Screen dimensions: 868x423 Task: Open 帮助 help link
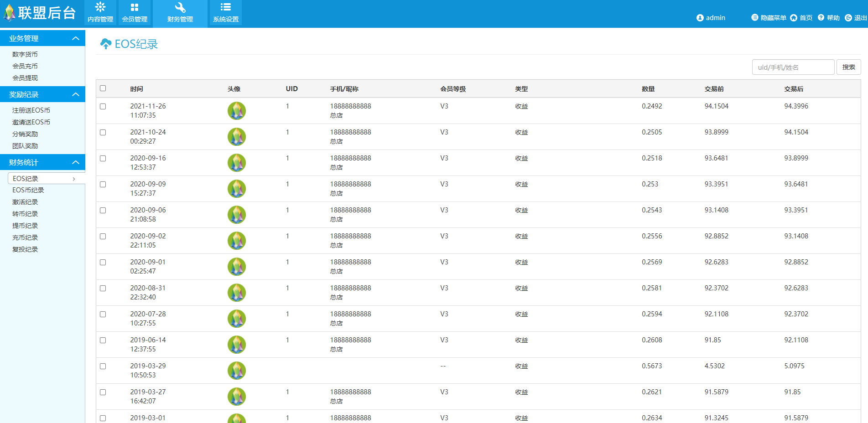[829, 18]
